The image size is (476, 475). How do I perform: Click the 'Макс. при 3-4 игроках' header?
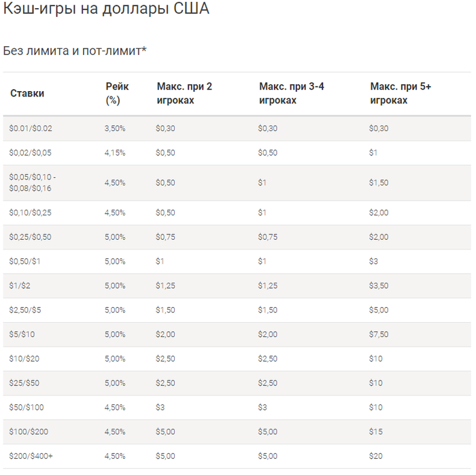292,93
